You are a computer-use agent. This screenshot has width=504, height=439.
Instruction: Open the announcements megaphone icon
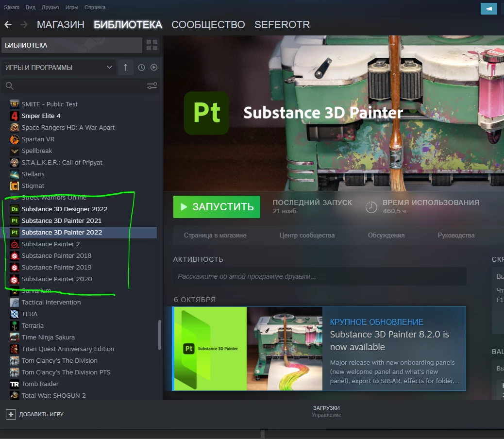(488, 9)
